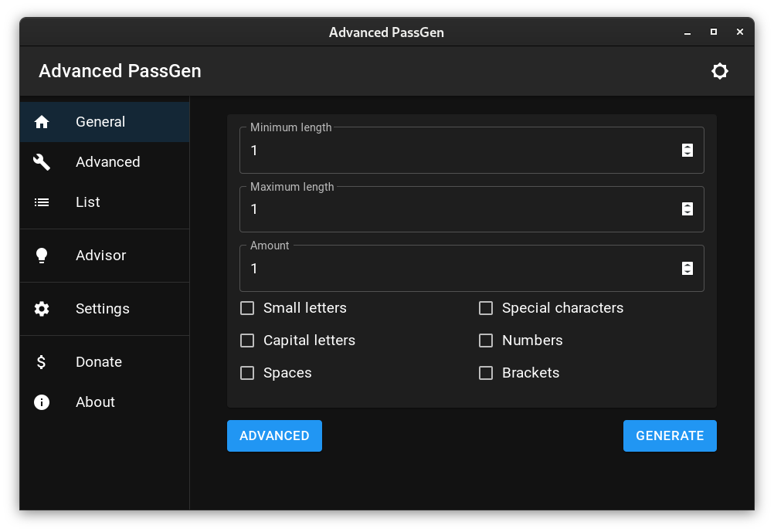The image size is (774, 532).
Task: Click the blue GENERATE button
Action: coord(670,435)
